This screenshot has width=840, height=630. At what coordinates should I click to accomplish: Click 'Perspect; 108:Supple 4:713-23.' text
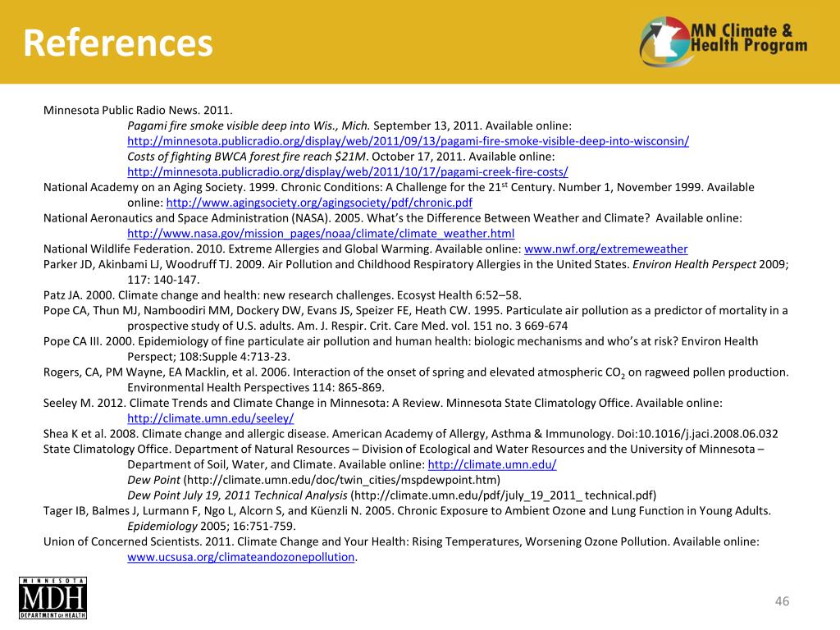(208, 358)
